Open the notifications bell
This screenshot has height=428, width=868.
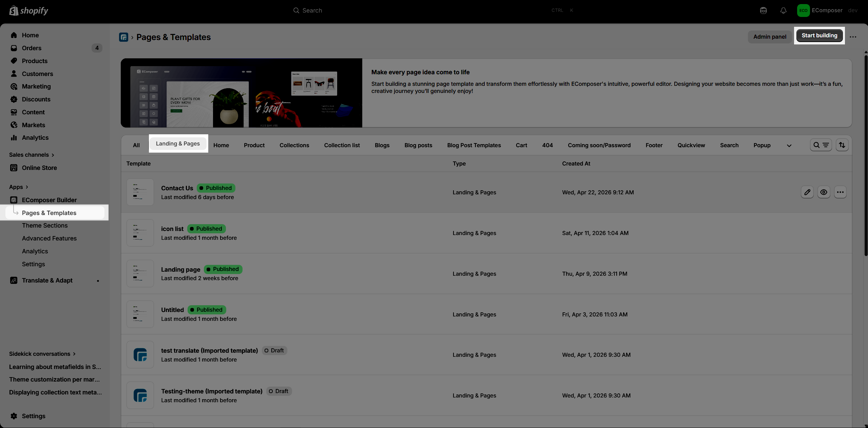pyautogui.click(x=783, y=11)
